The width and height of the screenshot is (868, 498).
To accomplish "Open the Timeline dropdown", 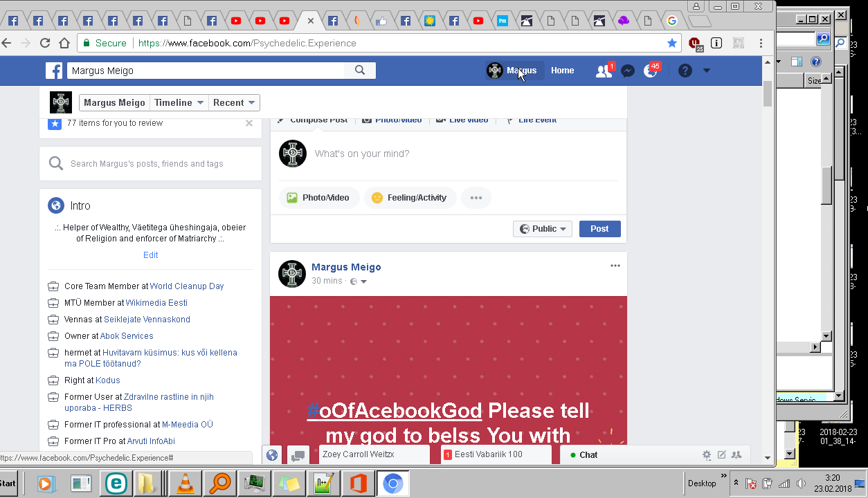I will click(x=179, y=102).
